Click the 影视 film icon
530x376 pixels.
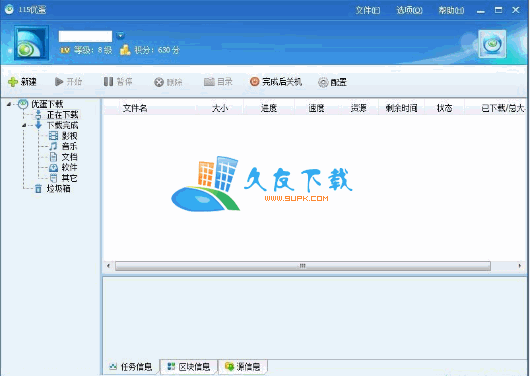point(53,136)
